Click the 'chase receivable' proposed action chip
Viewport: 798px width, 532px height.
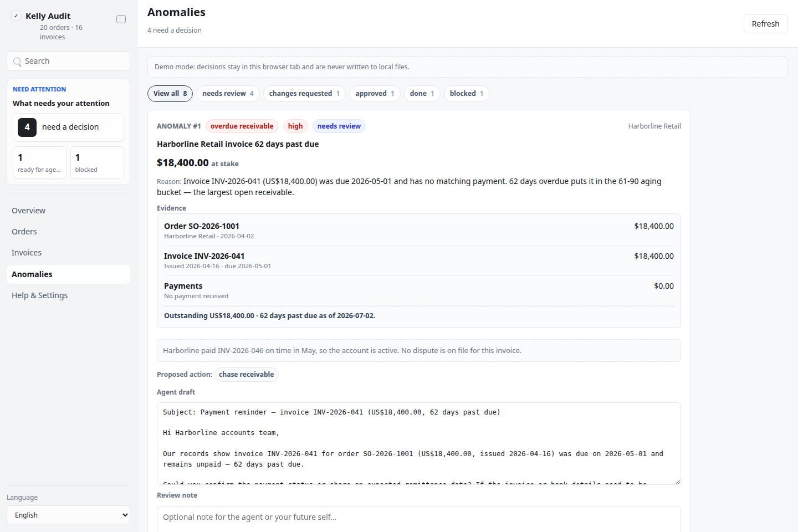tap(246, 375)
